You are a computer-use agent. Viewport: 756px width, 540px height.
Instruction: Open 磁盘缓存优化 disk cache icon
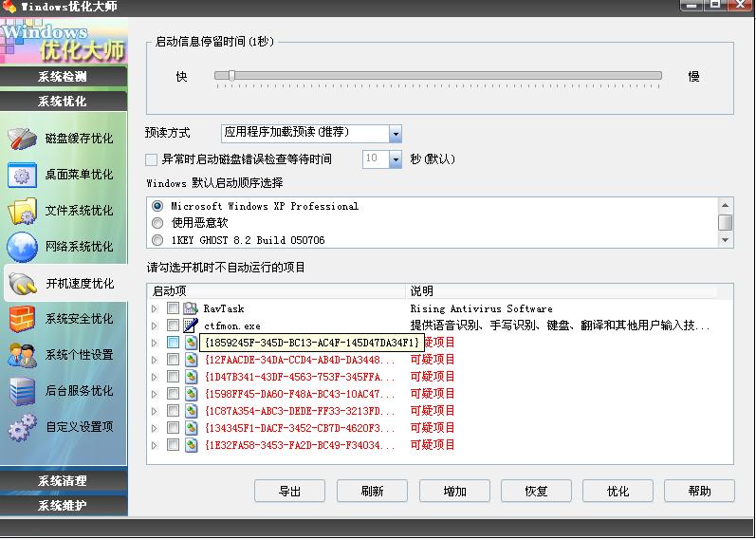tap(22, 139)
